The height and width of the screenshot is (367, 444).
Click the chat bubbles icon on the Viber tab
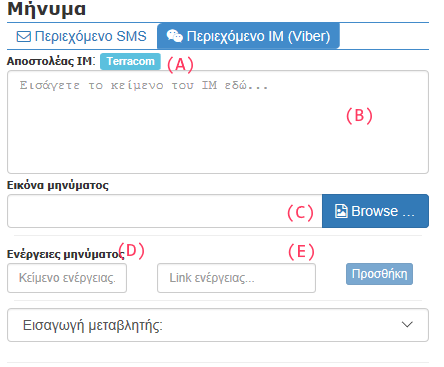click(x=175, y=36)
